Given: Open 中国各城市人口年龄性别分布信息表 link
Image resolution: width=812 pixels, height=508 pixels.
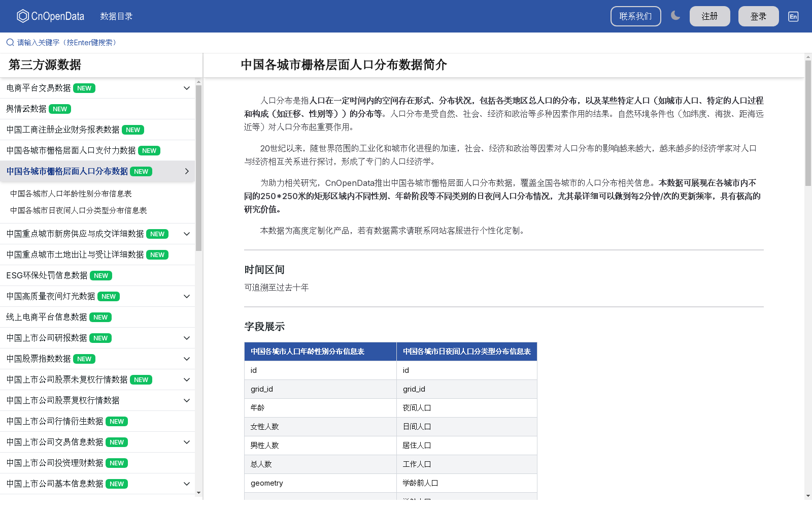Looking at the screenshot, I should pyautogui.click(x=71, y=194).
